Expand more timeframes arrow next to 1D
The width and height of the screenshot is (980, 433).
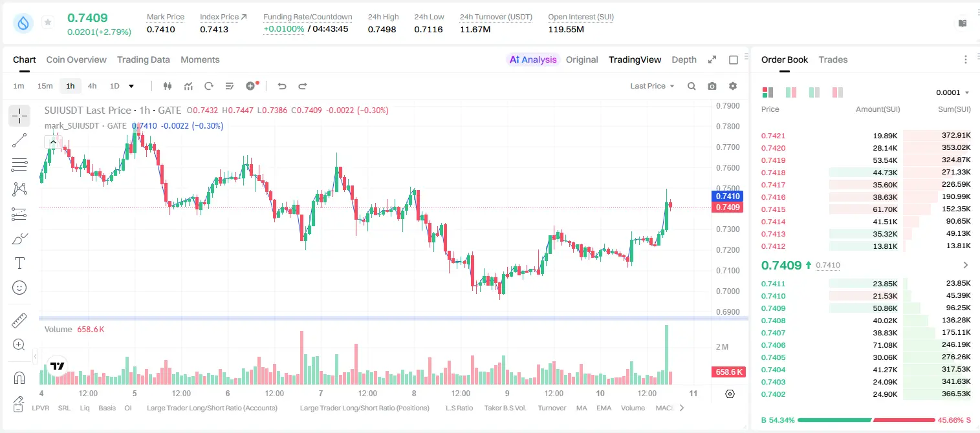[131, 86]
